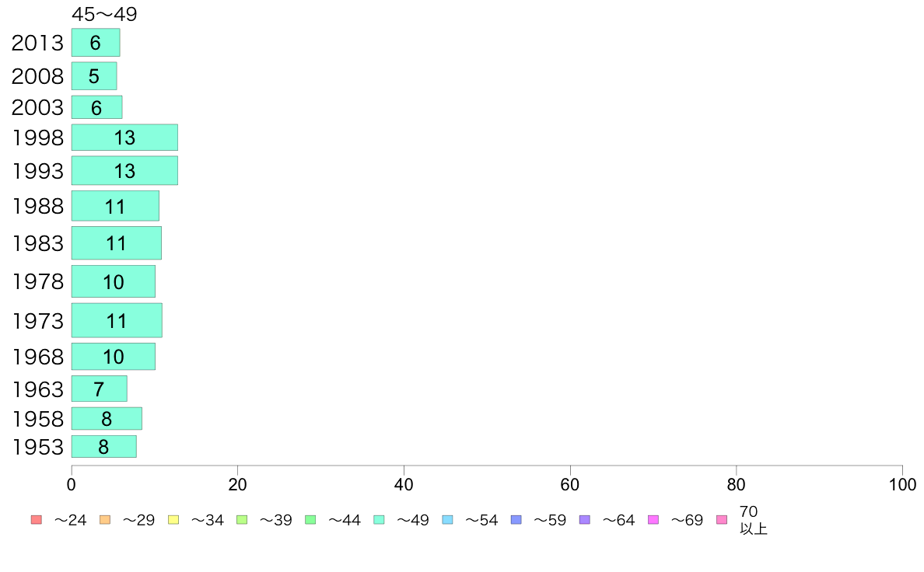Click the orange ~29 legend swatch

point(105,520)
